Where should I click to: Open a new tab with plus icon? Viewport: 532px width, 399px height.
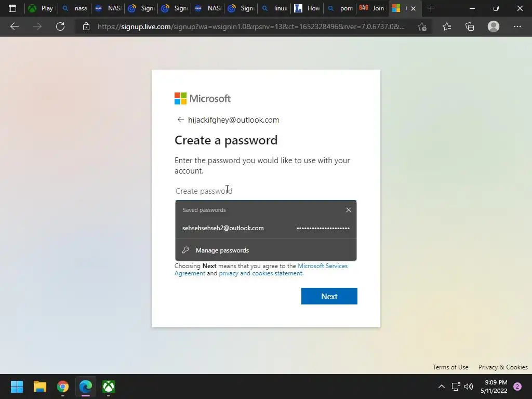431,8
